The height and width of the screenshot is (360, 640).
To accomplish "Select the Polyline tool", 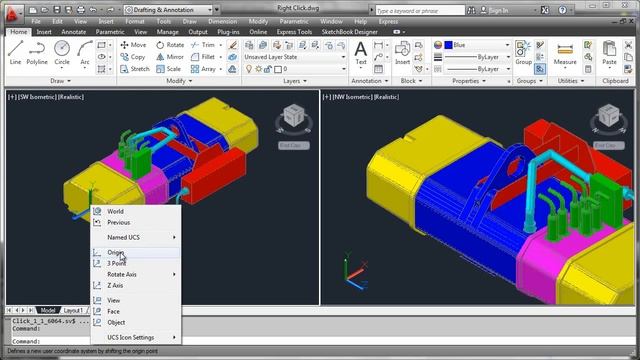I will pos(37,53).
